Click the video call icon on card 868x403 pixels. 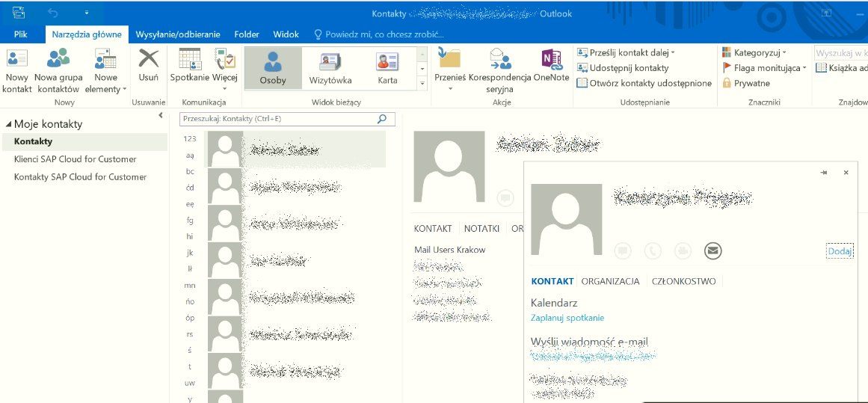[683, 250]
